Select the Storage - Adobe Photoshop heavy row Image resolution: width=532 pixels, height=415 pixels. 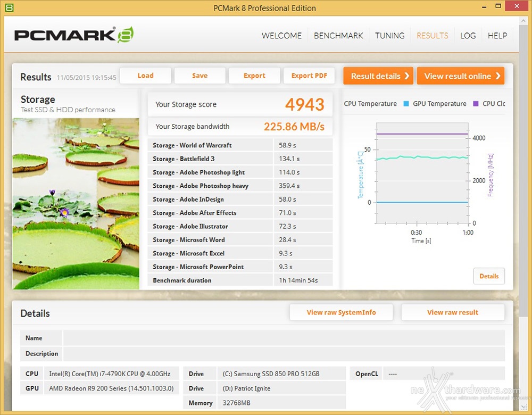[x=240, y=186]
